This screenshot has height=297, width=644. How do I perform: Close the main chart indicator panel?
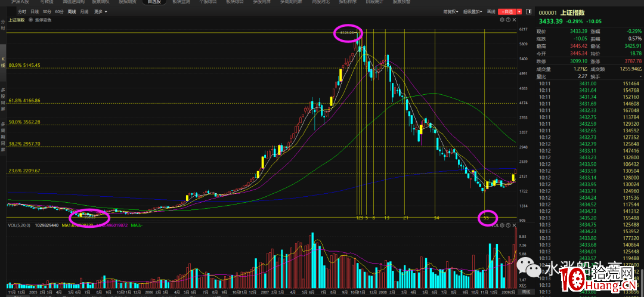514,20
